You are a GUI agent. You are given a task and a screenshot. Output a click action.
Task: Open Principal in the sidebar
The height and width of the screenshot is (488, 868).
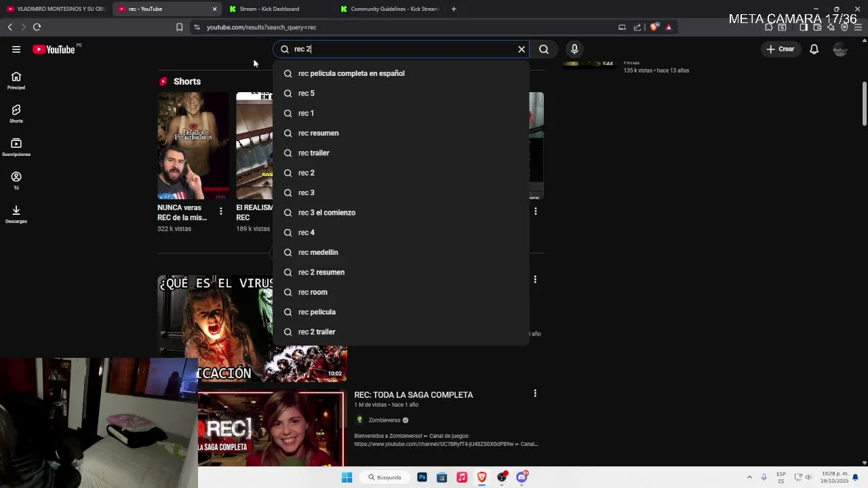pyautogui.click(x=16, y=81)
